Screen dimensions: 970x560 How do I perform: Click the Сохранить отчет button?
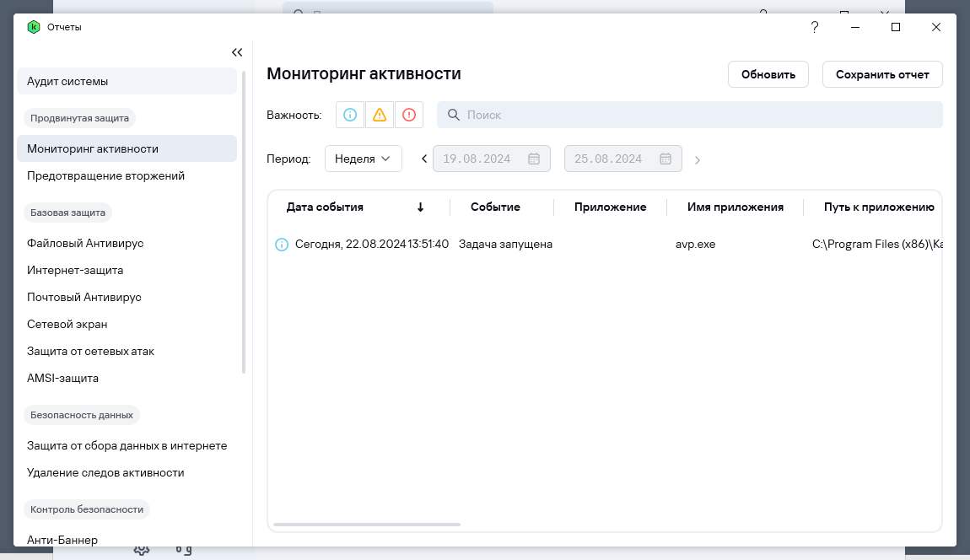click(x=882, y=74)
